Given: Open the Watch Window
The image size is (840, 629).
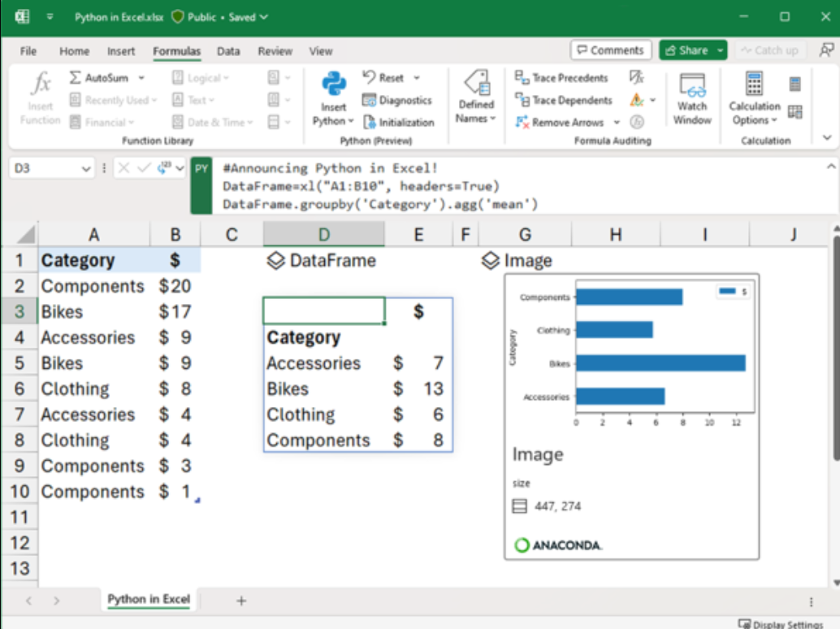Looking at the screenshot, I should 692,98.
